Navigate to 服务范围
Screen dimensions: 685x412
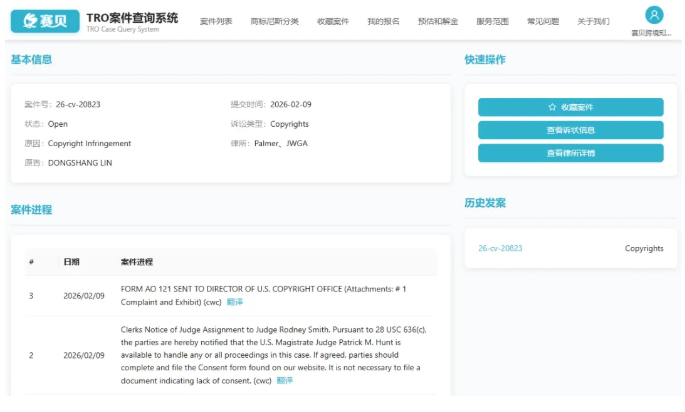(x=492, y=21)
